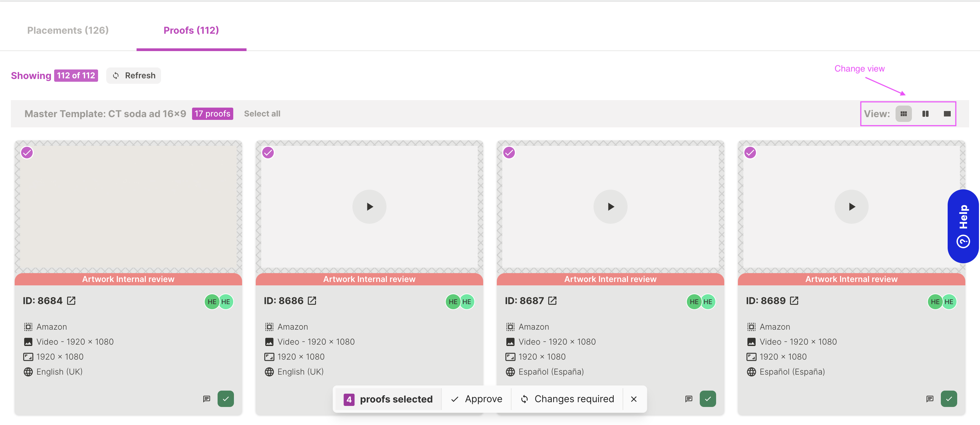Click Español (España) on proof 8689
Image resolution: width=980 pixels, height=425 pixels.
pyautogui.click(x=792, y=372)
